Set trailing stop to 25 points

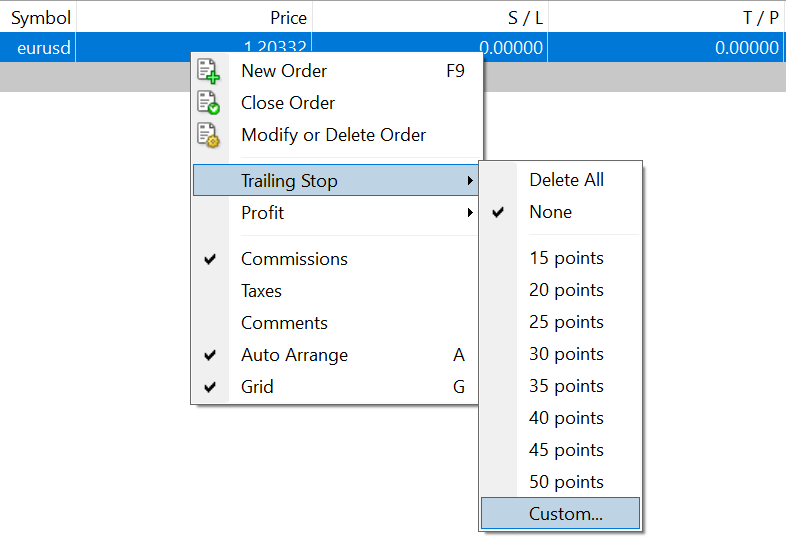coord(560,322)
